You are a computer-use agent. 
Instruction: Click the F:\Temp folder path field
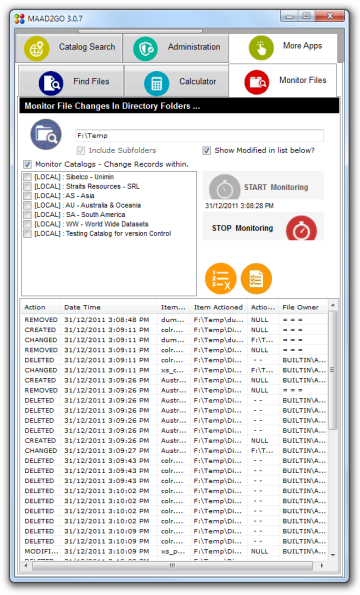click(200, 135)
